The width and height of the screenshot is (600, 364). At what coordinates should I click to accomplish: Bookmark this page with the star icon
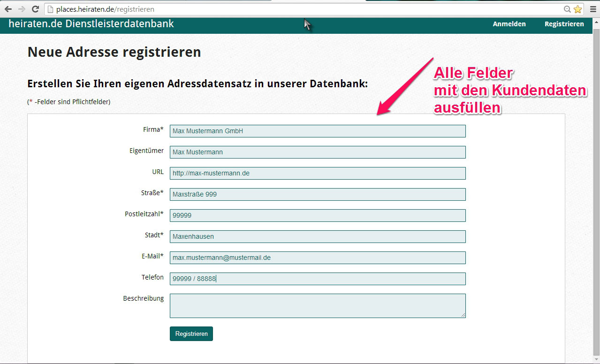pos(577,9)
